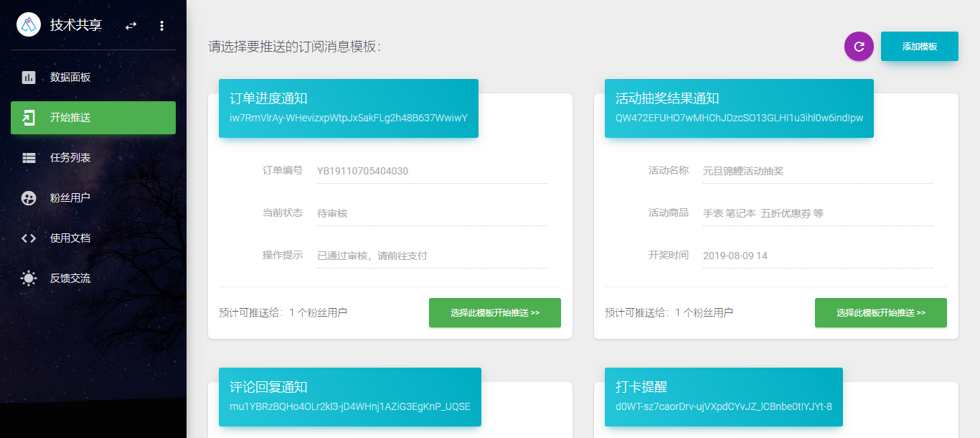Click the 数据面板 bar chart icon
This screenshot has width=980, height=438.
click(x=29, y=78)
